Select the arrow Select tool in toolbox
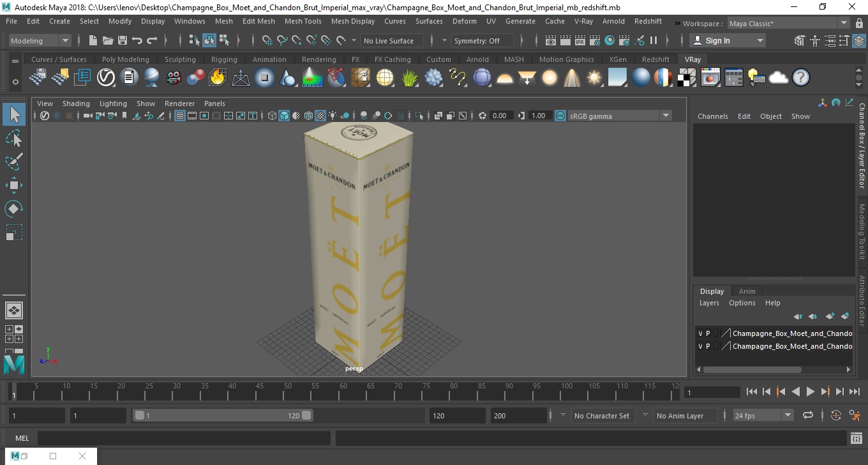This screenshot has width=868, height=465. (x=14, y=115)
